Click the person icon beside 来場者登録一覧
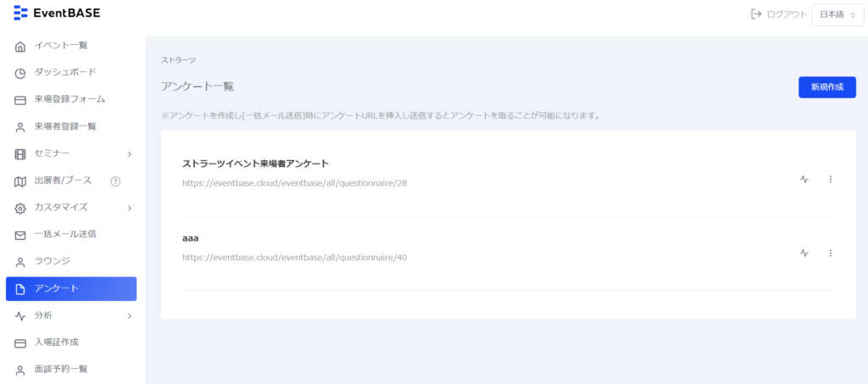 (x=20, y=127)
